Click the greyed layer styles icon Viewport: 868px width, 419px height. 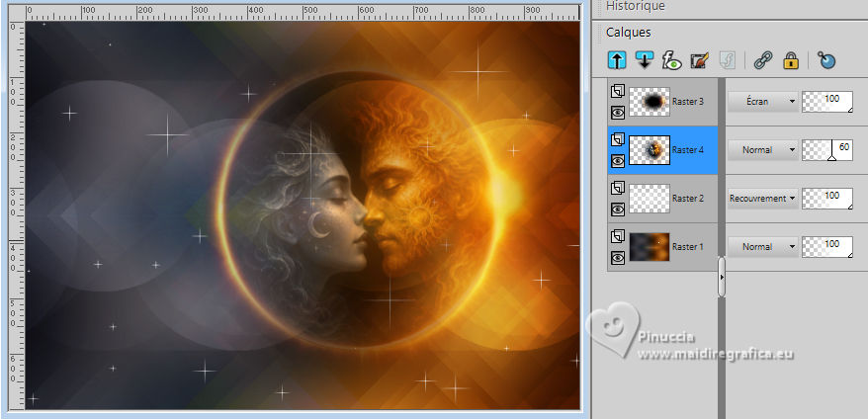point(727,59)
